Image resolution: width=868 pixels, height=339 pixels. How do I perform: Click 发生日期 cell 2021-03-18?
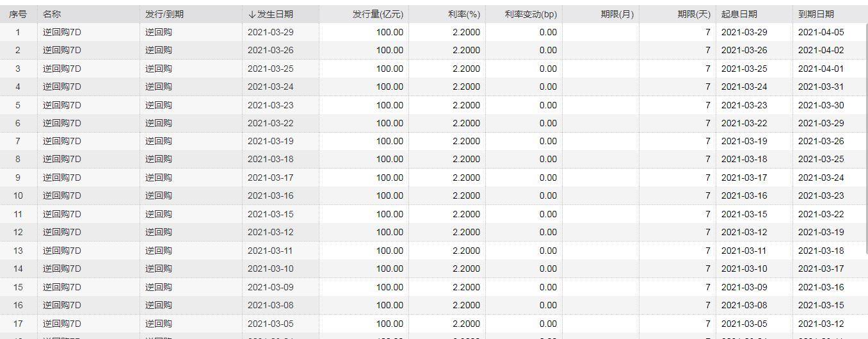(x=271, y=159)
